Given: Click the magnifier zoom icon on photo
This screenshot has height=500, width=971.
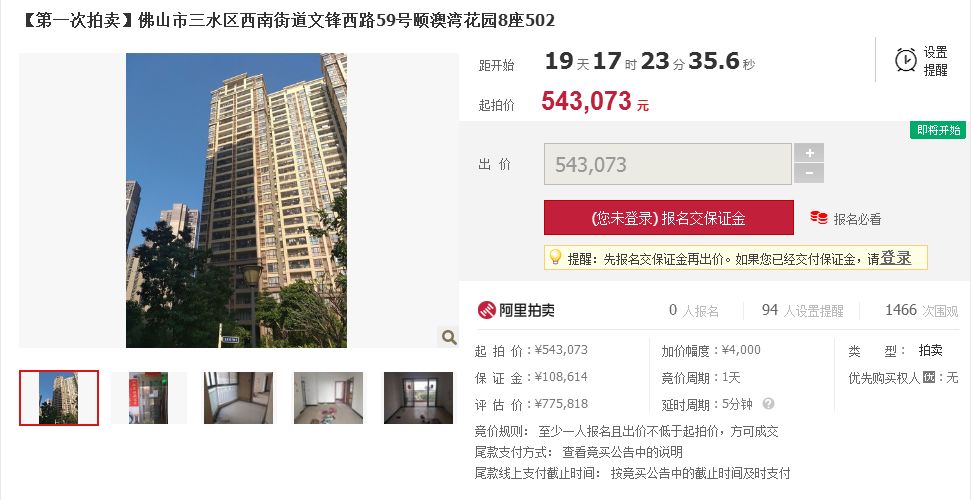Looking at the screenshot, I should click(x=448, y=337).
